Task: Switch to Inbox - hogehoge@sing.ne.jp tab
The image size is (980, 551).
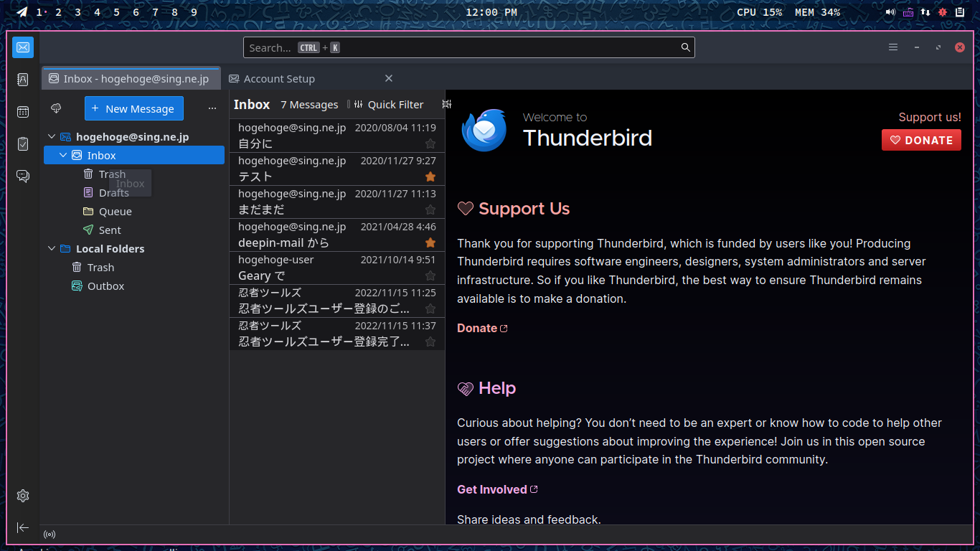Action: pyautogui.click(x=131, y=79)
